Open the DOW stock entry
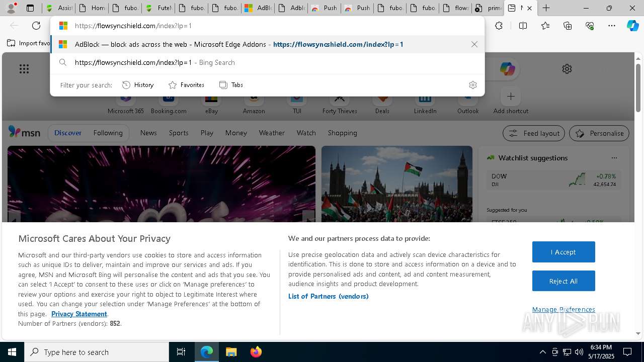 point(553,180)
